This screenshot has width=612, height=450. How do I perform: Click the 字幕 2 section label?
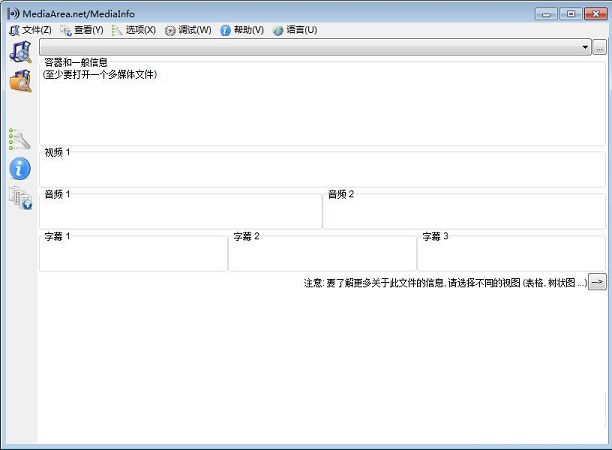(x=246, y=236)
